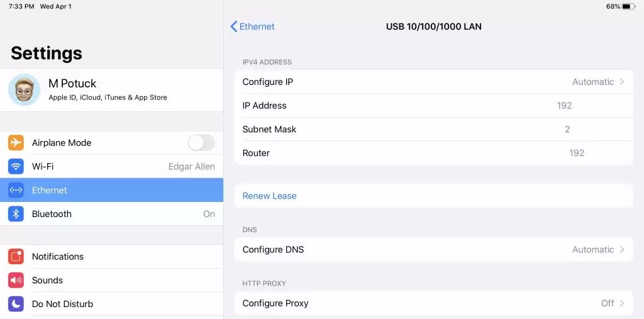Open Wi-Fi settings showing Edgar Allen

tap(112, 167)
